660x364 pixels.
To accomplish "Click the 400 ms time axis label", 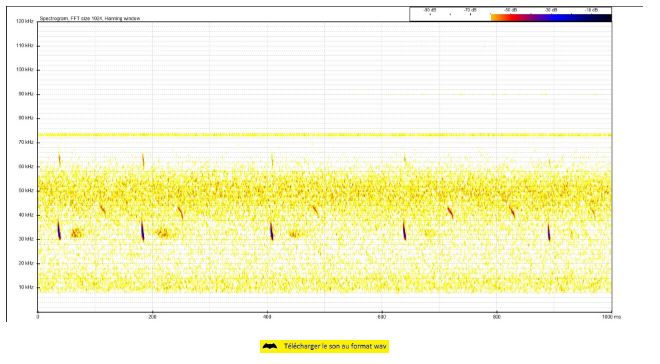I will (x=267, y=317).
